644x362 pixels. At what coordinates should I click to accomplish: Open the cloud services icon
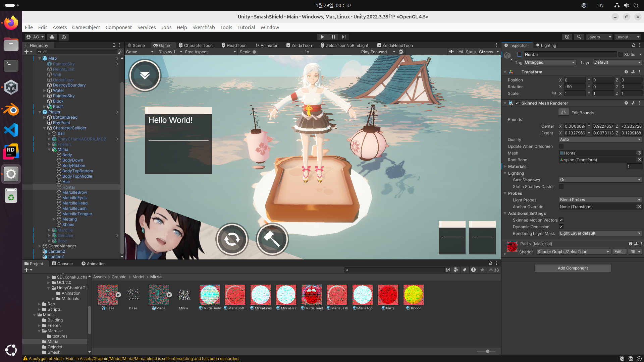tap(52, 37)
